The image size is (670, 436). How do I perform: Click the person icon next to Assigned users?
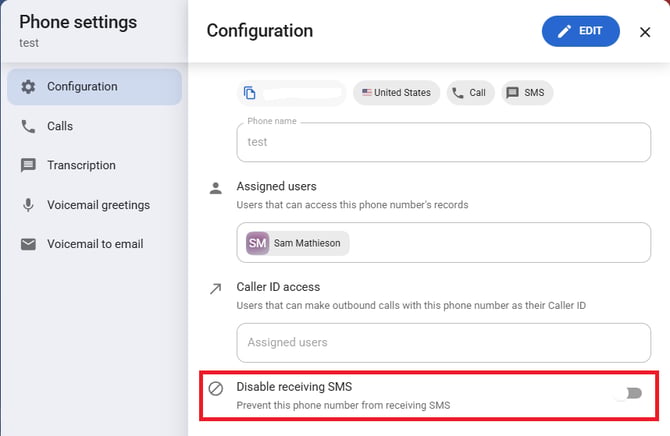tap(216, 188)
